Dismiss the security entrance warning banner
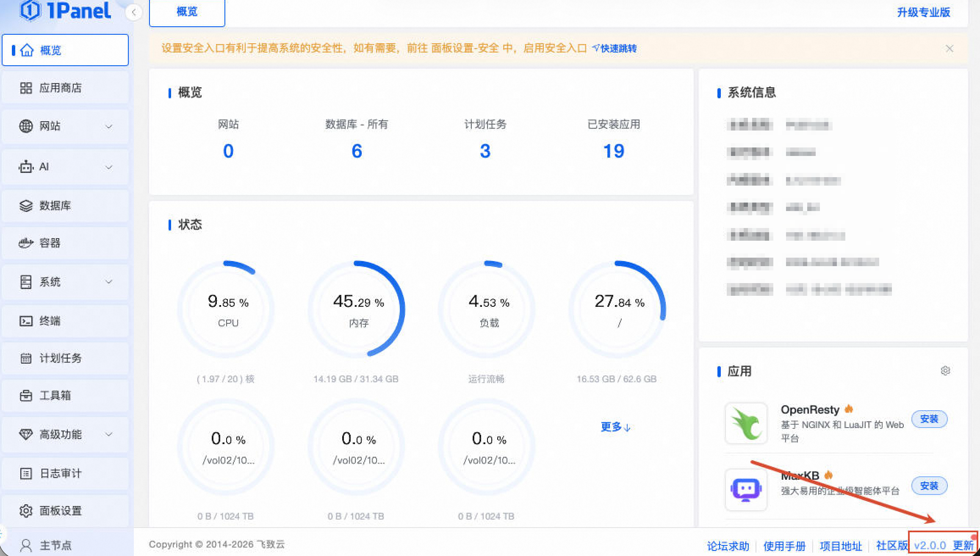The width and height of the screenshot is (980, 556). point(949,49)
